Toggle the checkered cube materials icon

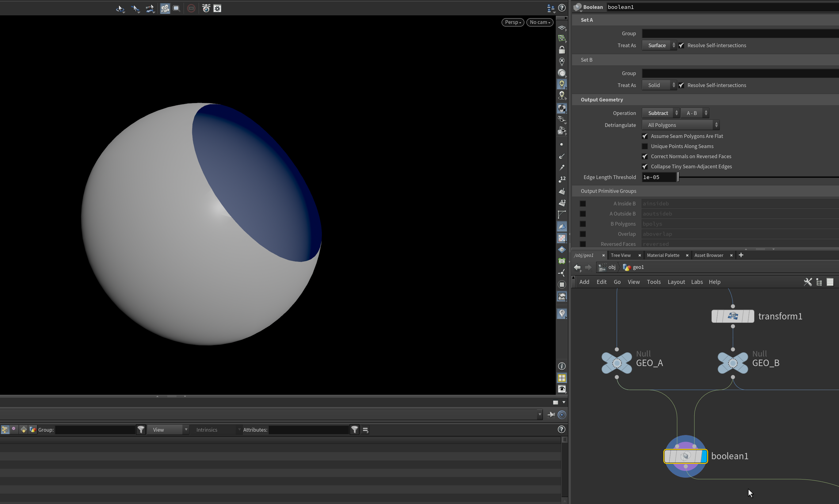[562, 108]
